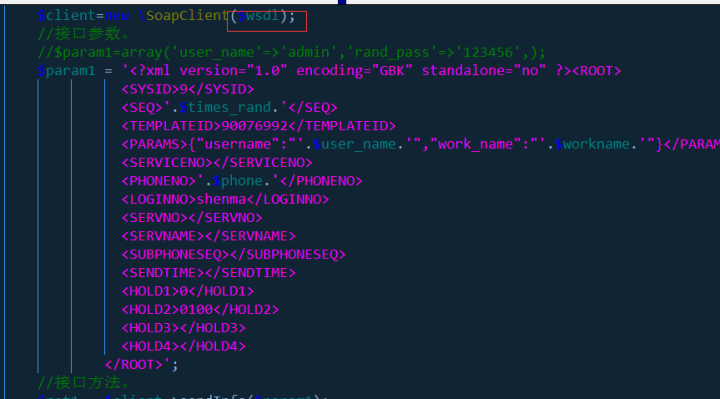Click the encoding="GBK" attribute text

click(354, 71)
